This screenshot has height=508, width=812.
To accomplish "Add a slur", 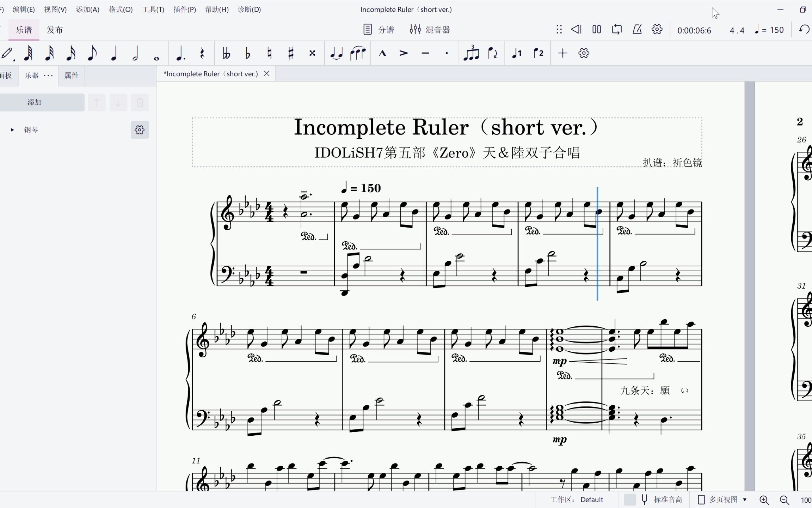I will pyautogui.click(x=358, y=53).
